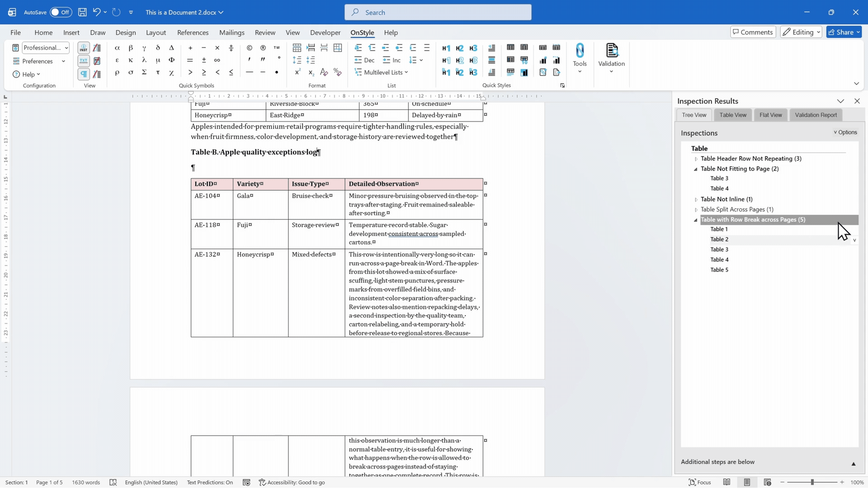The image size is (868, 488).
Task: Insert the greater-than-or-equal symbol
Action: click(204, 72)
